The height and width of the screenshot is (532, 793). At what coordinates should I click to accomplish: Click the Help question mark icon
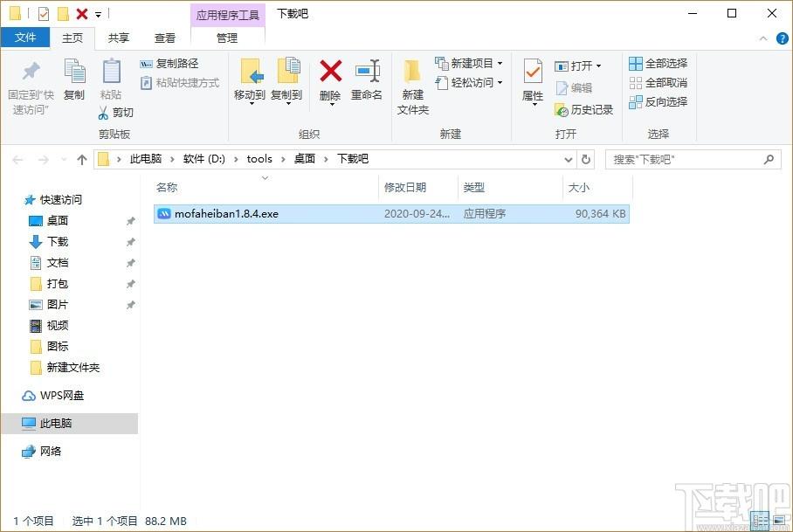pos(782,38)
